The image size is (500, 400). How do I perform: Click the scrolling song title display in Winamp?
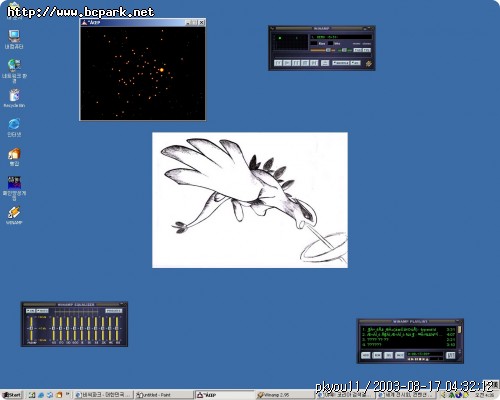tap(341, 37)
